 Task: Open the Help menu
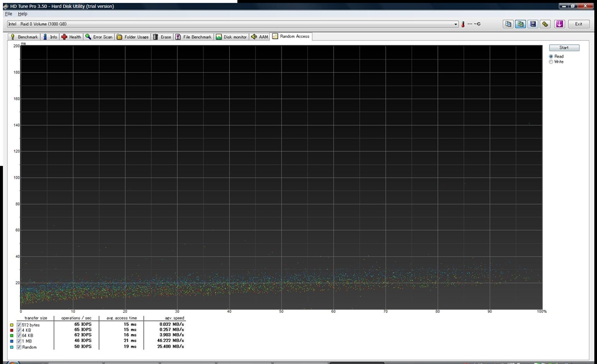[22, 13]
